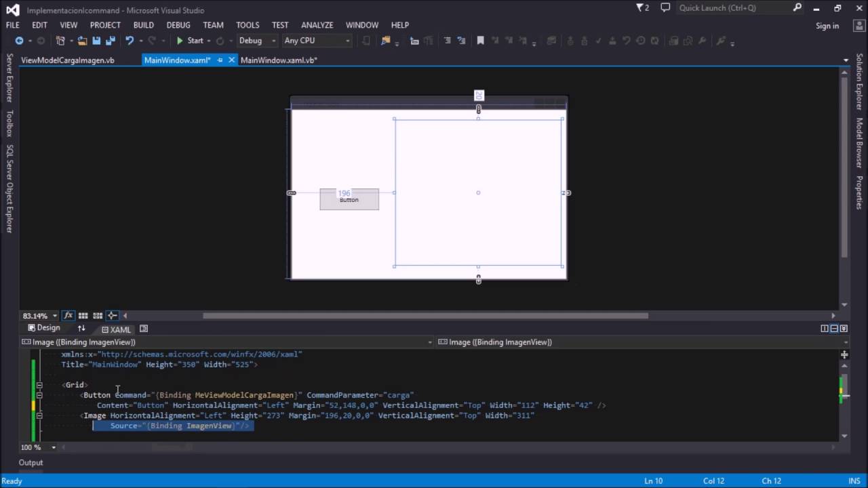Open the designer zoom 83.14% dropdown

tap(55, 316)
